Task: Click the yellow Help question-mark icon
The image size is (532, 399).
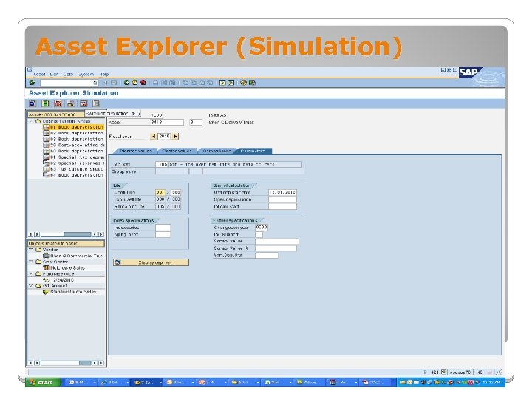Action: coord(243,83)
